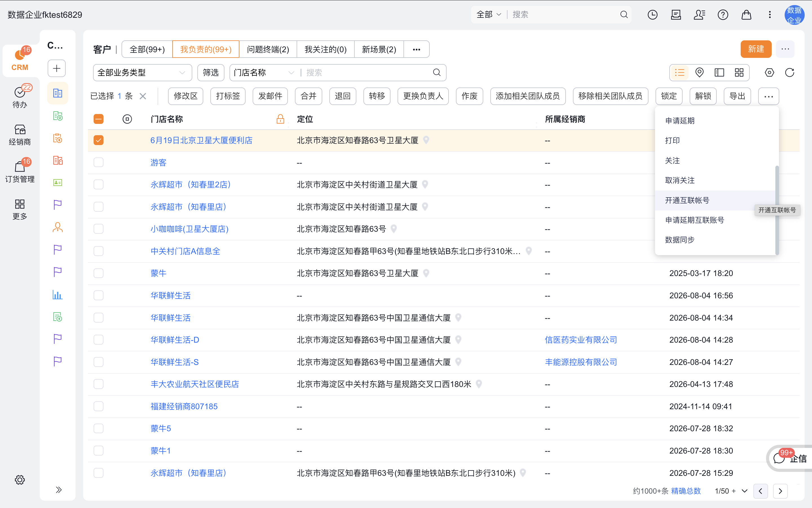Check the 游客 row checkbox
The height and width of the screenshot is (508, 812).
click(98, 162)
